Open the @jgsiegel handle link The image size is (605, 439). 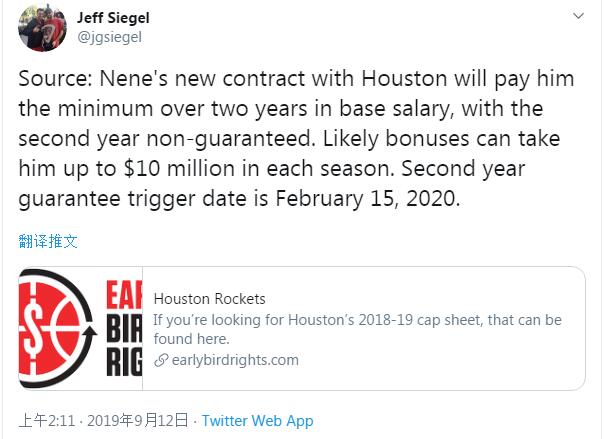coord(110,37)
